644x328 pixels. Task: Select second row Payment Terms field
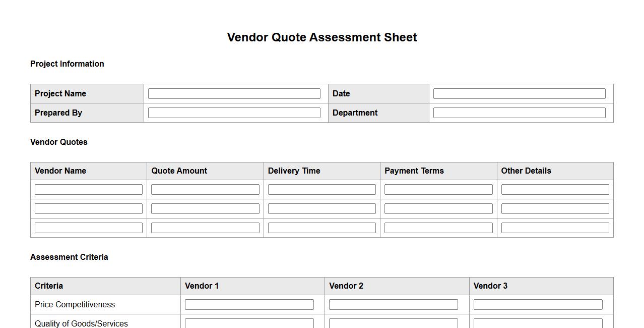click(x=438, y=209)
